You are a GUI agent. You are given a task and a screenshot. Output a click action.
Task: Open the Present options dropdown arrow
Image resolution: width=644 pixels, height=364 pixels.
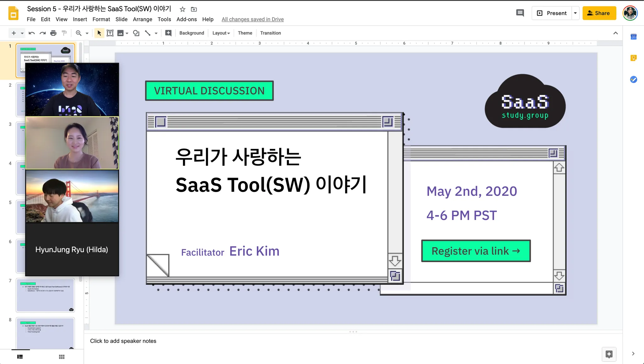click(x=575, y=13)
